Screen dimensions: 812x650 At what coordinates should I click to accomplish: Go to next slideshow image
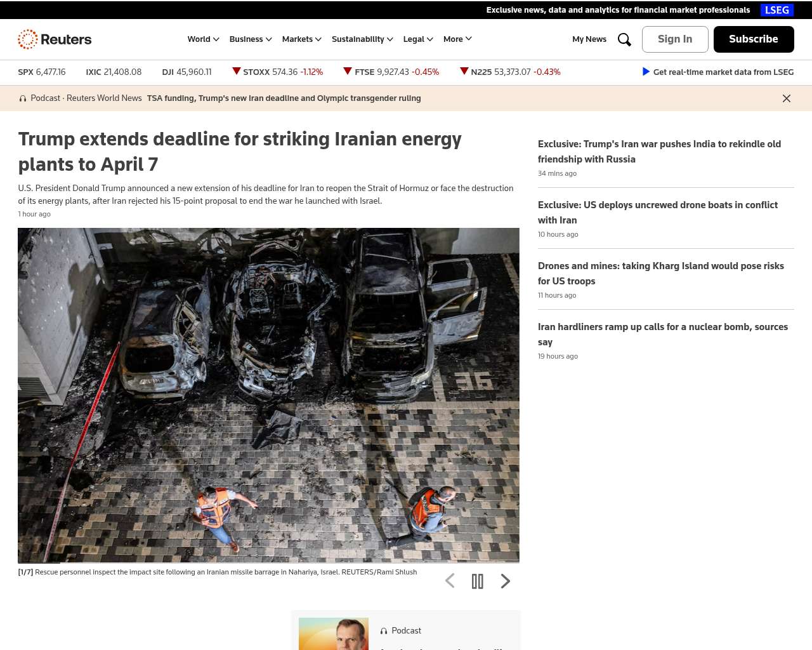click(505, 581)
